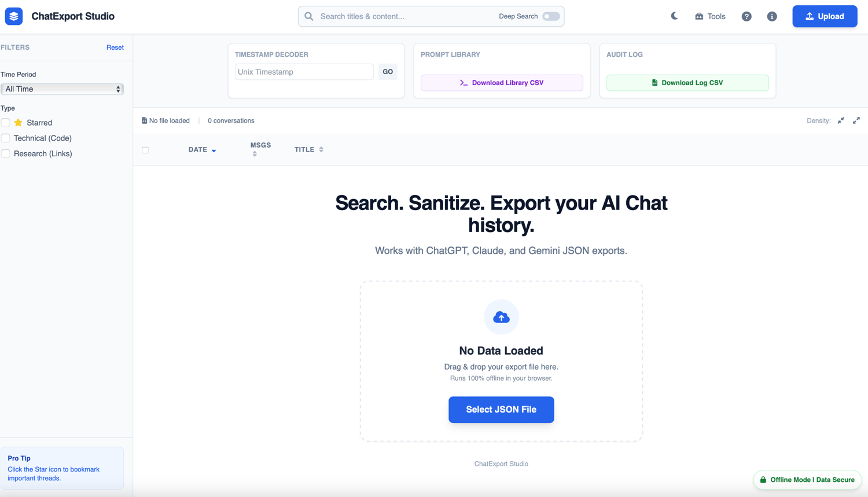Check the Starred filter checkbox
The height and width of the screenshot is (497, 868).
pyautogui.click(x=6, y=123)
